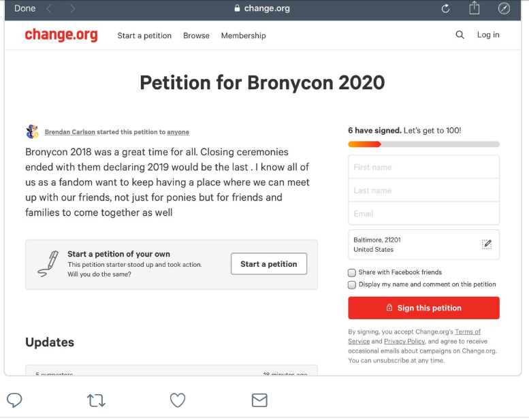Click the red Sign this petition button

[x=423, y=308]
